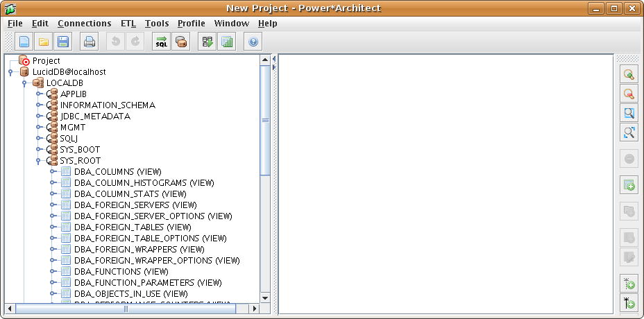Select DBA_FOREIGN_WRAPPER_OPTIONS (VIEW) row
The image size is (644, 319).
pyautogui.click(x=157, y=260)
